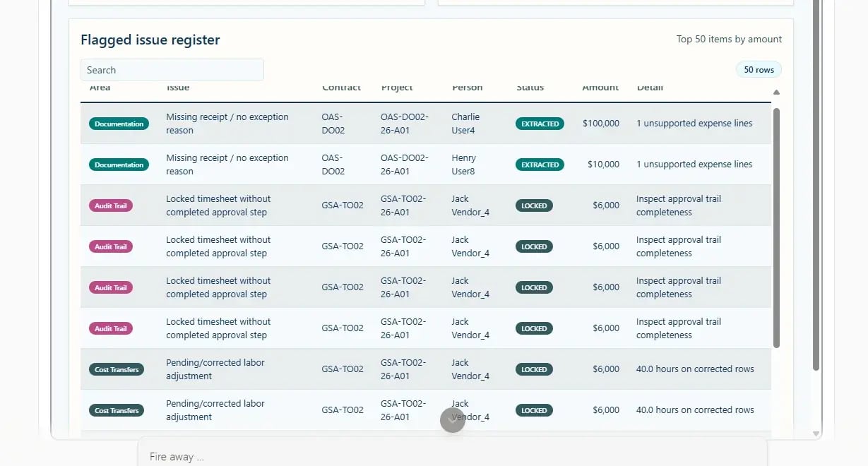Sort by the Project column header
Viewport: 868px width, 466px height.
click(x=397, y=88)
